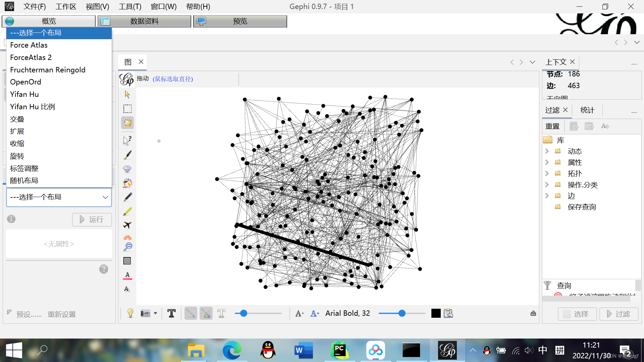The image size is (644, 362).
Task: Switch to the 数据资料 tab
Action: coord(144,21)
